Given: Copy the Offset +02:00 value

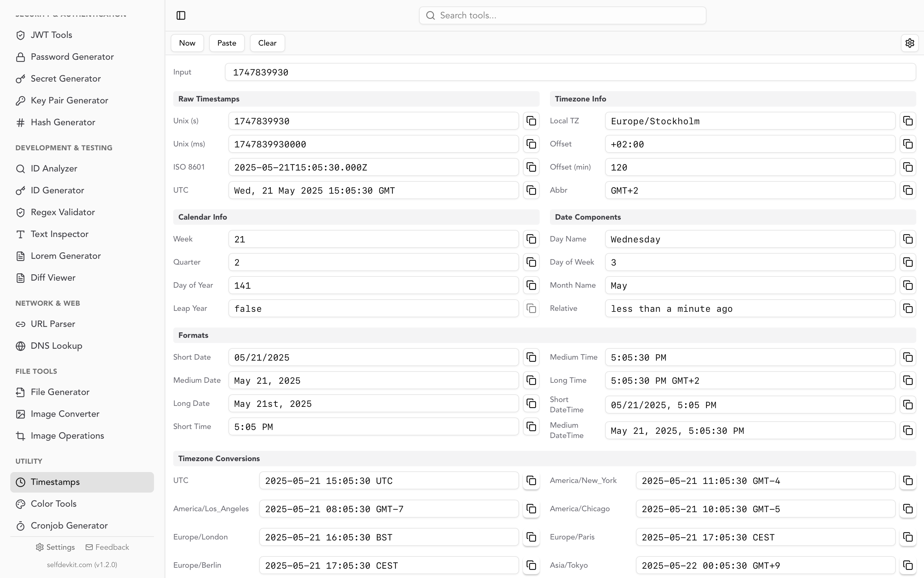Looking at the screenshot, I should (x=908, y=144).
